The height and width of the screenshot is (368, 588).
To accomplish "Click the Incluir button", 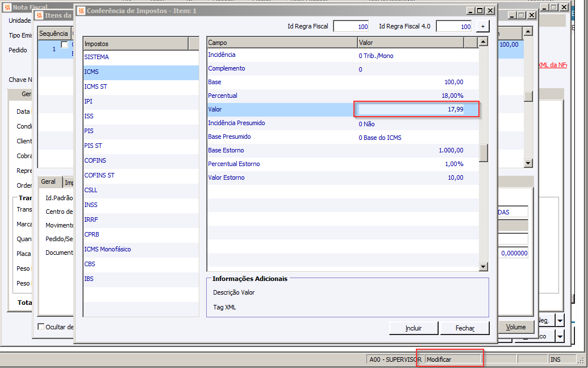I will (414, 328).
